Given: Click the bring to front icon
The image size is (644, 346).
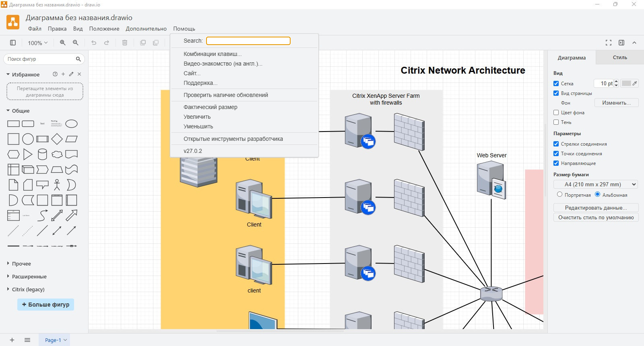Looking at the screenshot, I should [143, 43].
